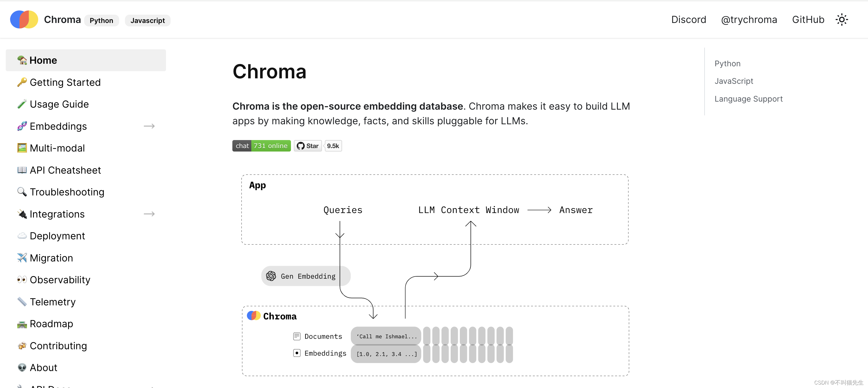Click the 'LLM Context Window' diagram label
This screenshot has width=868, height=388.
click(x=468, y=210)
